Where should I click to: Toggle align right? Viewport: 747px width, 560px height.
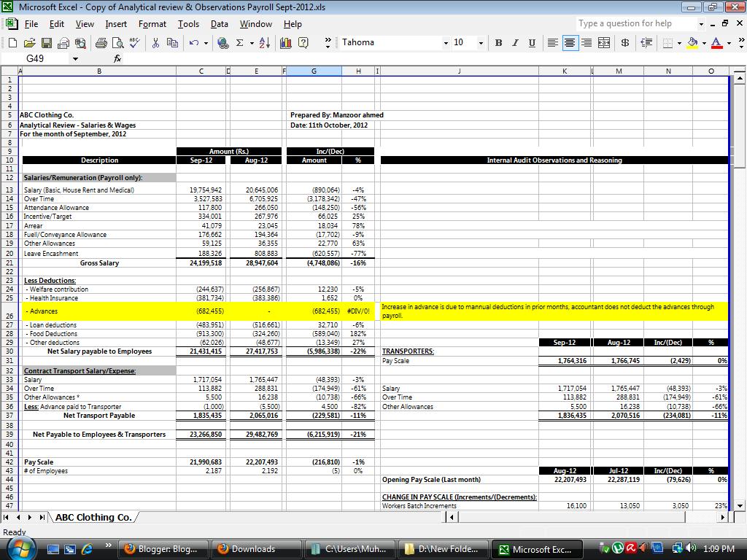[x=587, y=43]
